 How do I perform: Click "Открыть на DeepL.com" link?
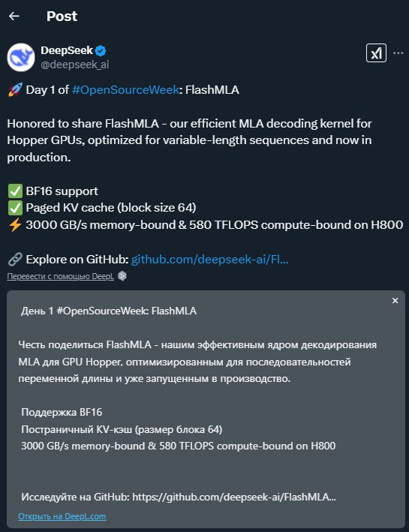click(x=62, y=516)
